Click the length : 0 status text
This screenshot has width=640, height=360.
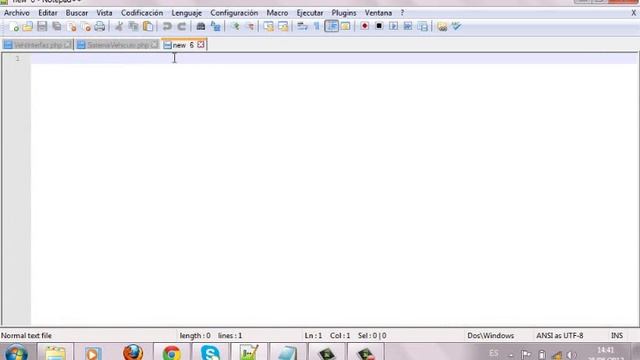click(195, 336)
